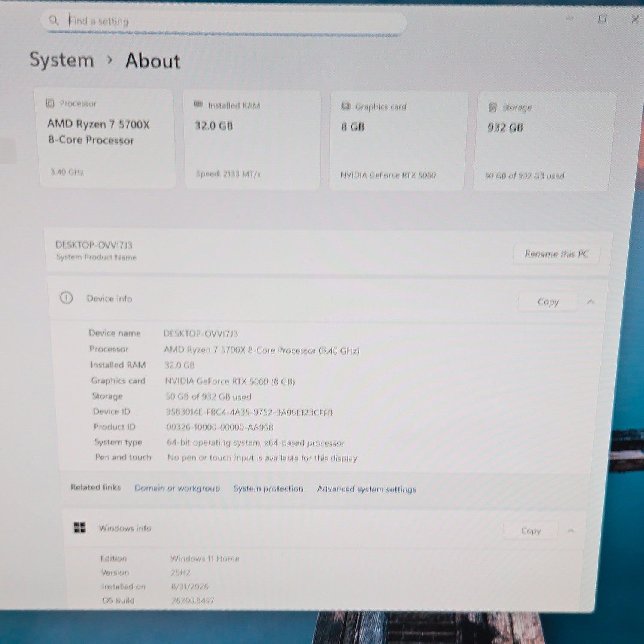644x644 pixels.
Task: Open the Domain or workgroup link
Action: [x=177, y=488]
